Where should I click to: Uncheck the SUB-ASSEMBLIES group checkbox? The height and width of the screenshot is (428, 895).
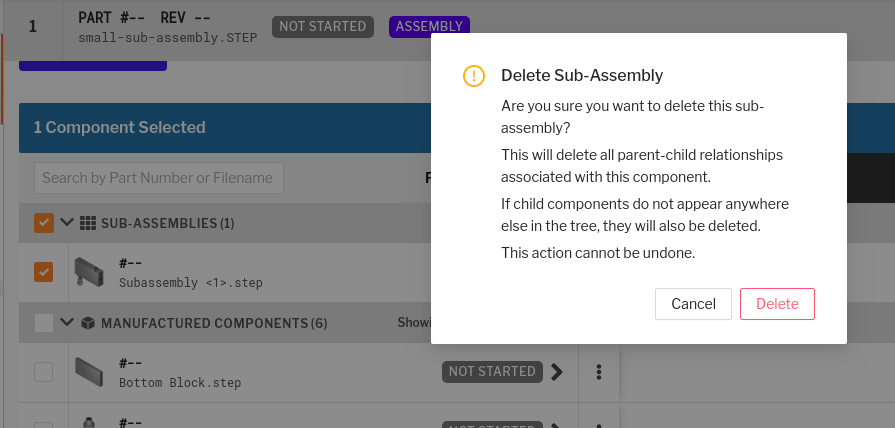coord(44,223)
